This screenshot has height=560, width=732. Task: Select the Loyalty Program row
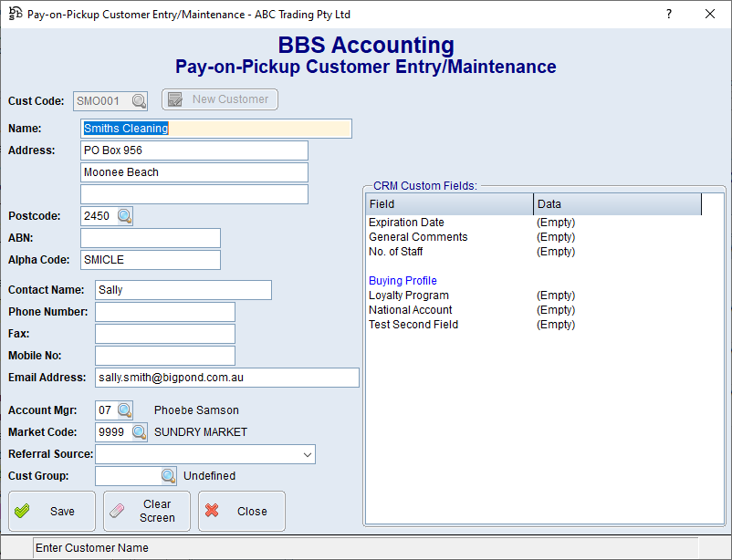pos(408,296)
